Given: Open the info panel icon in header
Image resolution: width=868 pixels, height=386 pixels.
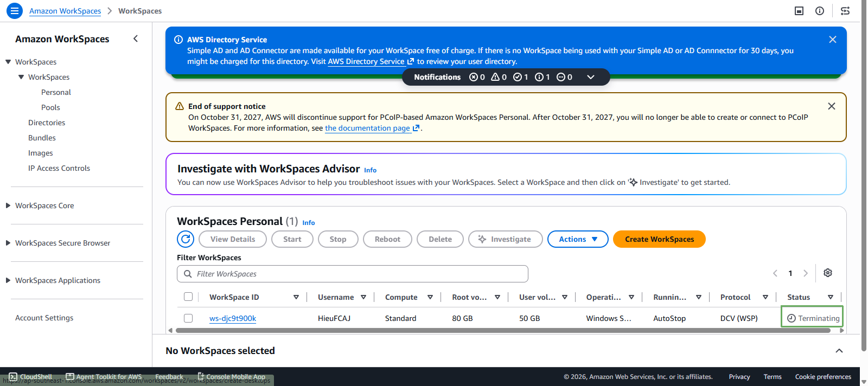Looking at the screenshot, I should (x=820, y=11).
